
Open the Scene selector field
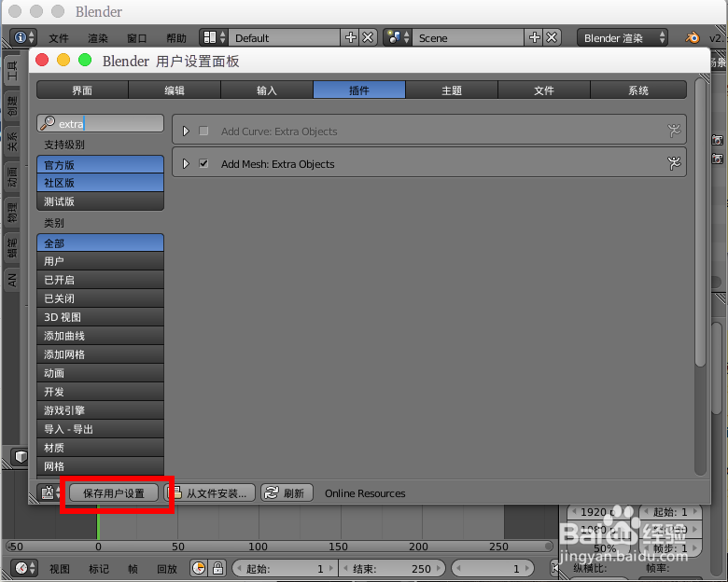(469, 37)
